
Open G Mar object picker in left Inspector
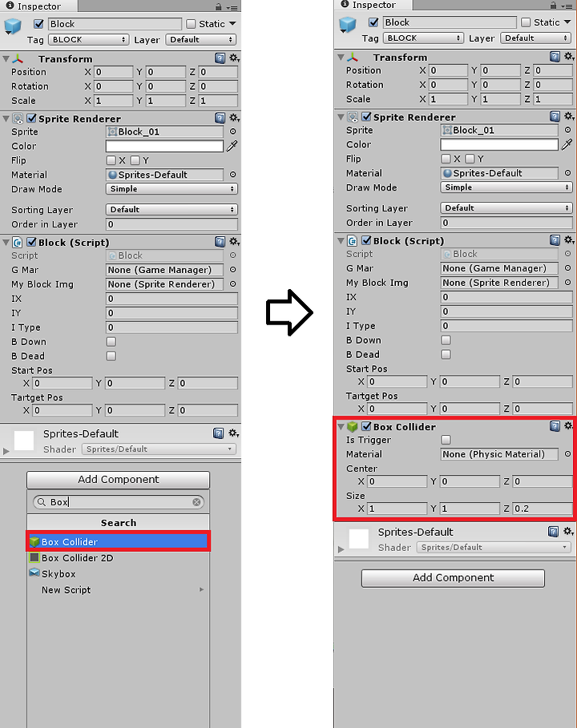point(232,270)
